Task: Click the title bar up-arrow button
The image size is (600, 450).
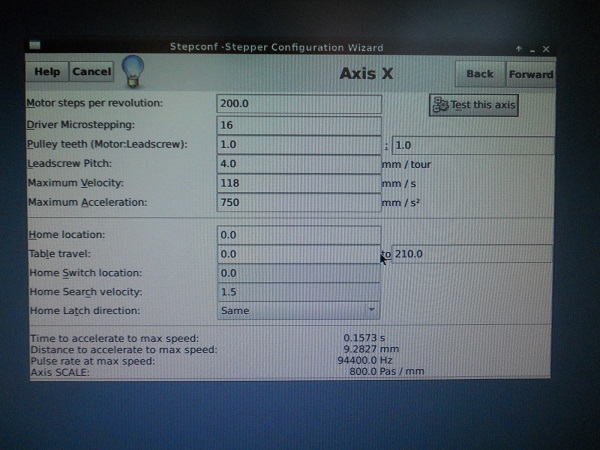Action: click(x=518, y=49)
